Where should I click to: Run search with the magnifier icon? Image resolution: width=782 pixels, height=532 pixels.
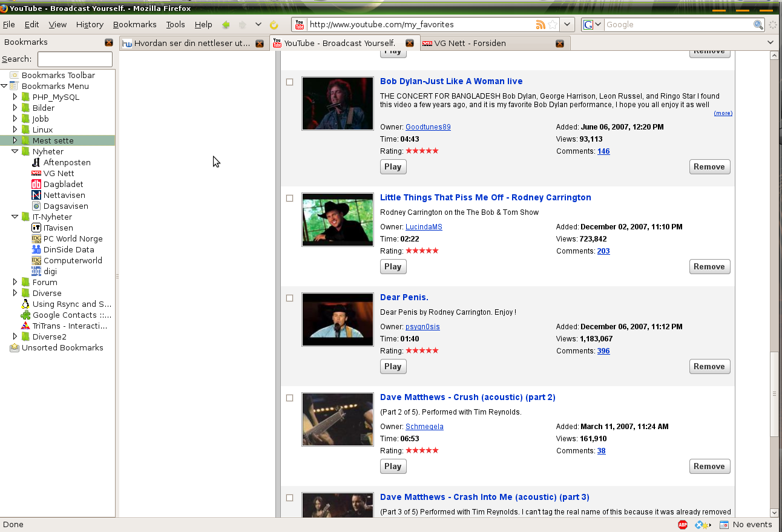pos(758,25)
